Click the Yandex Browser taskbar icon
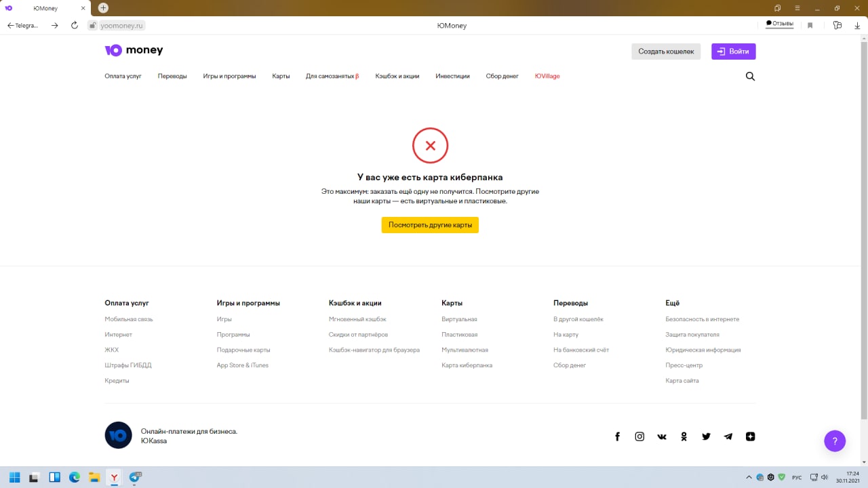868x488 pixels. click(115, 477)
